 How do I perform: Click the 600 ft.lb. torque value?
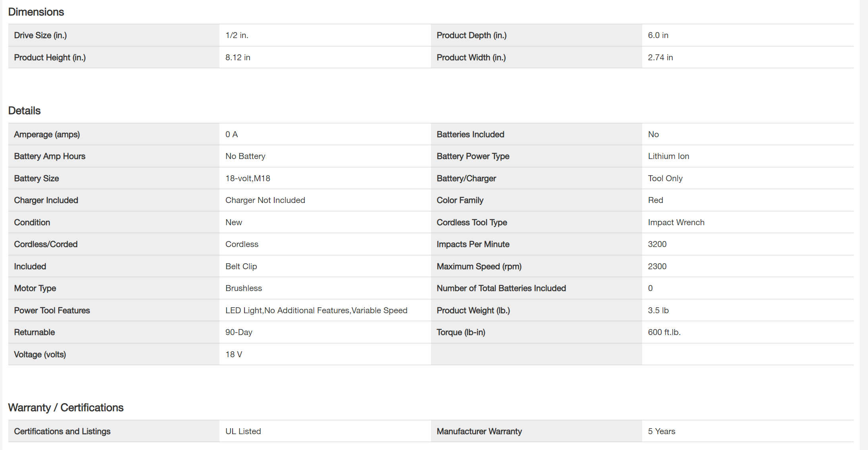pos(664,332)
